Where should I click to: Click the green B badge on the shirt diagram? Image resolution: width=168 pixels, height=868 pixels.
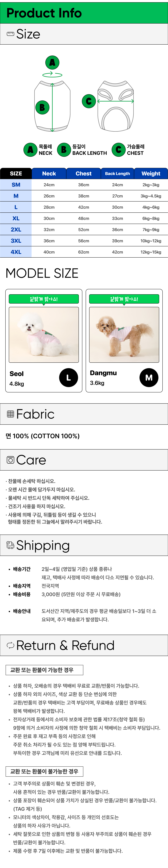42,107
